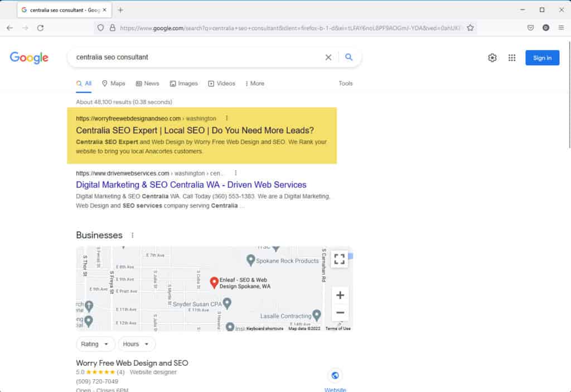The height and width of the screenshot is (392, 571).
Task: Expand the More search options menu
Action: 255,84
